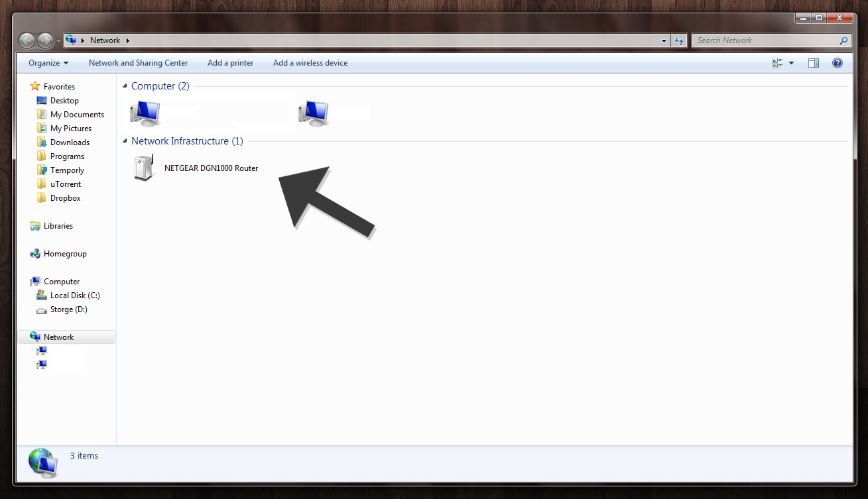
Task: Click the search magnifier icon
Action: point(843,40)
